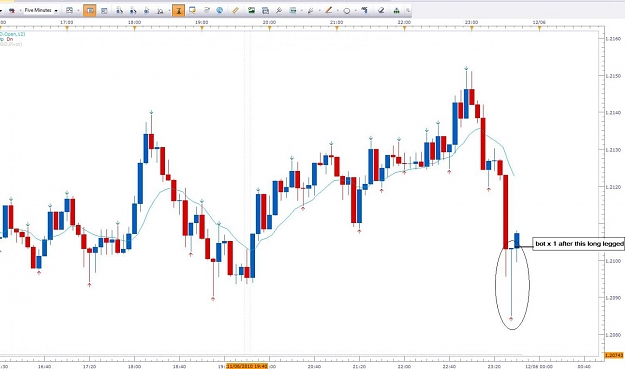Click the 21:20 time label
Screen dimensions: 625x369
360,366
